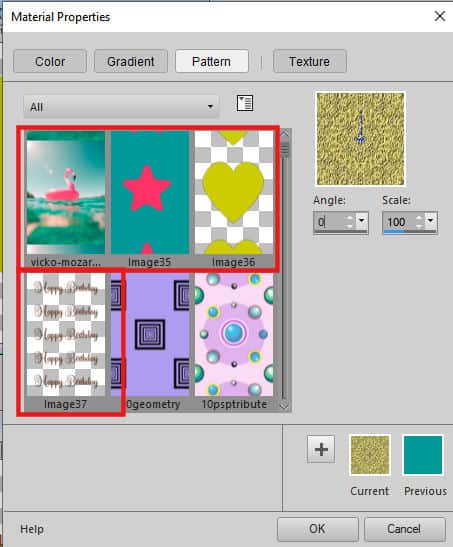Open the Angle value dropdown arrow
The image size is (453, 547).
[362, 220]
